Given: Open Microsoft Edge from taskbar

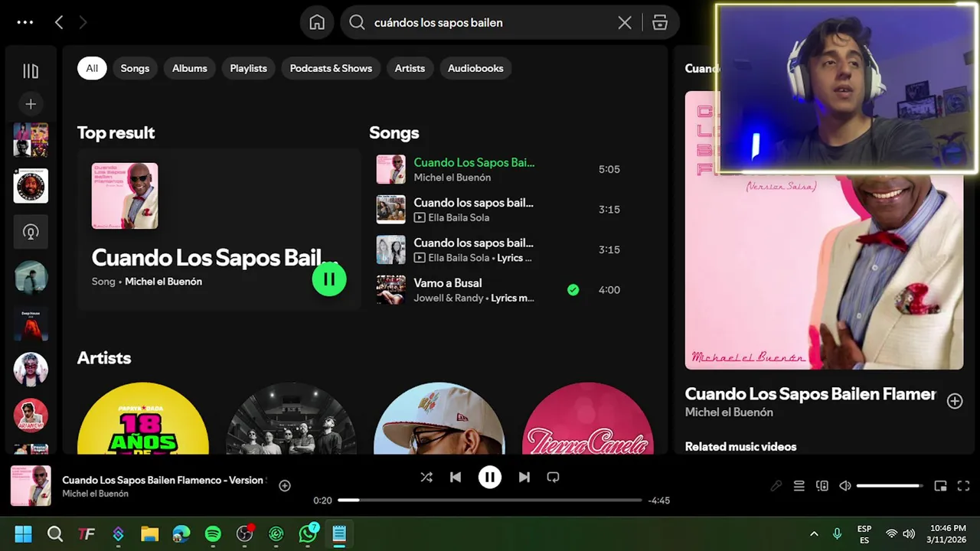Looking at the screenshot, I should coord(181,533).
